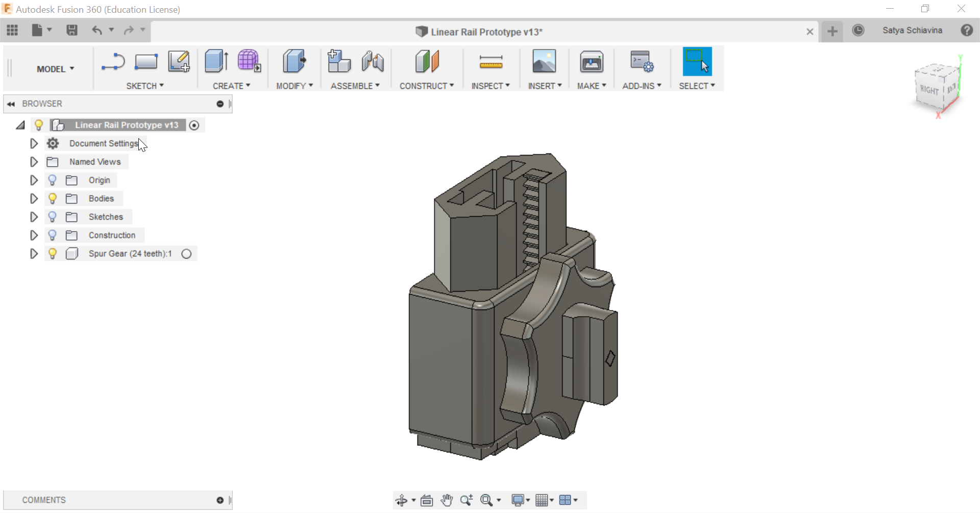This screenshot has width=980, height=513.
Task: Expand the Sketches folder
Action: click(34, 217)
